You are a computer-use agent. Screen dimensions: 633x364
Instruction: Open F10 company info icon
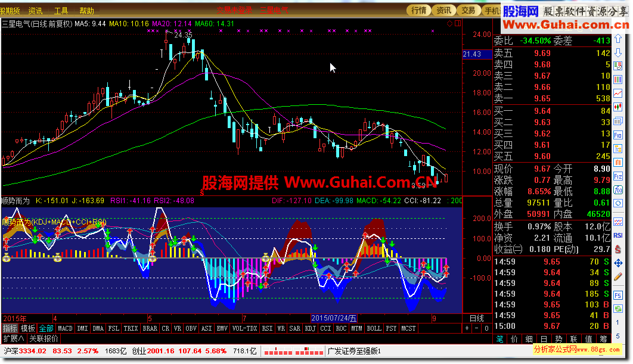(618, 135)
